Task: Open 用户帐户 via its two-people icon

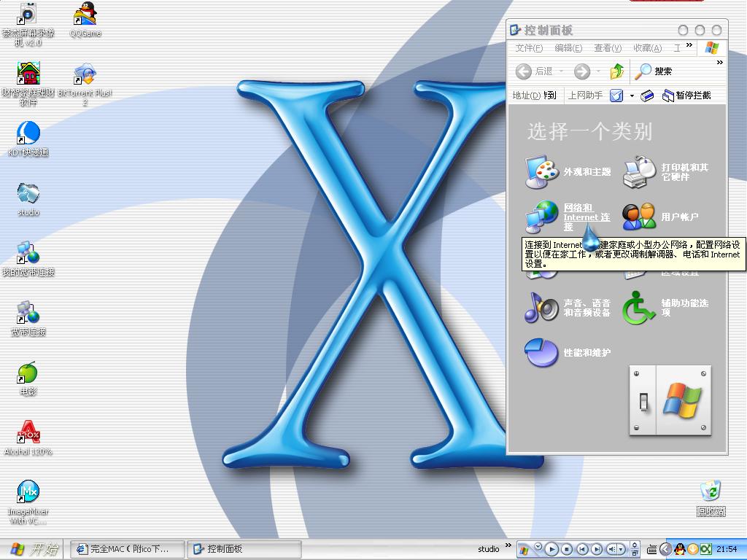Action: pos(639,217)
